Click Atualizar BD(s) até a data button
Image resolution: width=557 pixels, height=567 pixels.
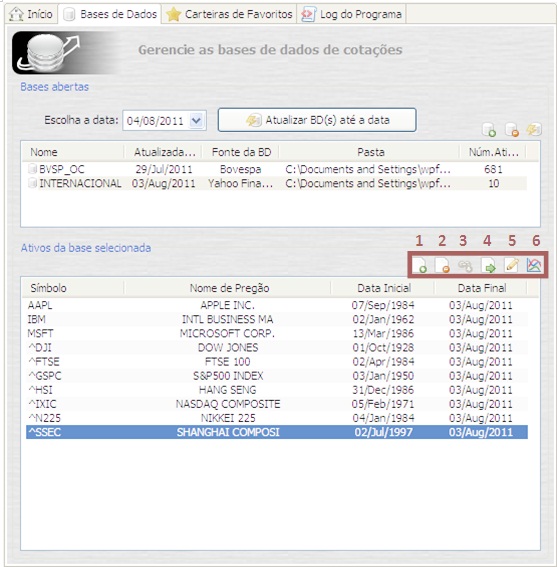pos(317,120)
